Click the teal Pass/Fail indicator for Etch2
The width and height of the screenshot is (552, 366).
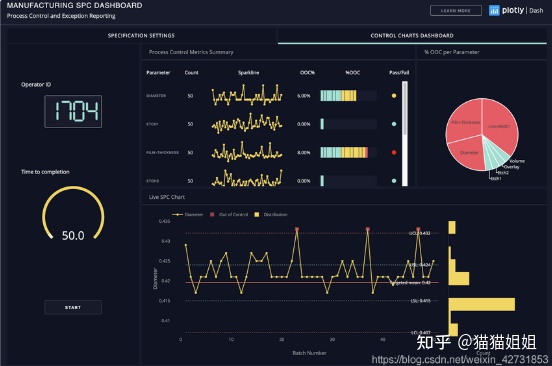coord(394,181)
